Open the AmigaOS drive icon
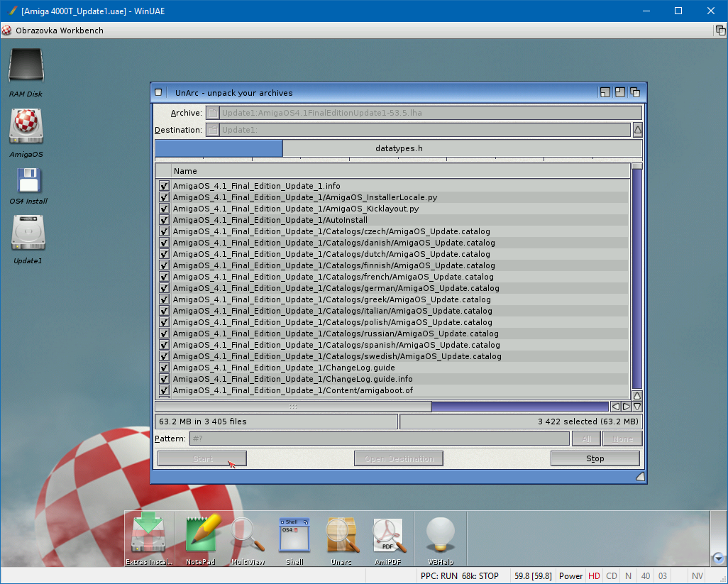The height and width of the screenshot is (584, 728). click(26, 126)
